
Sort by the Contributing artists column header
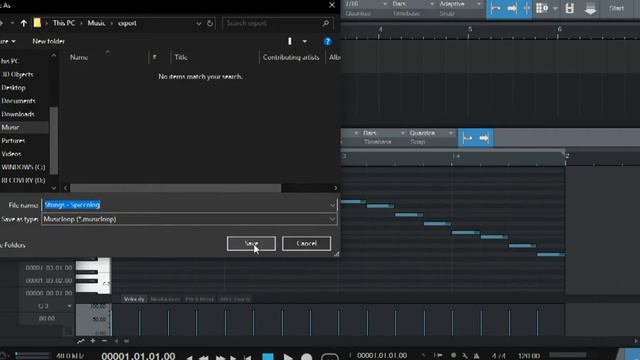291,58
